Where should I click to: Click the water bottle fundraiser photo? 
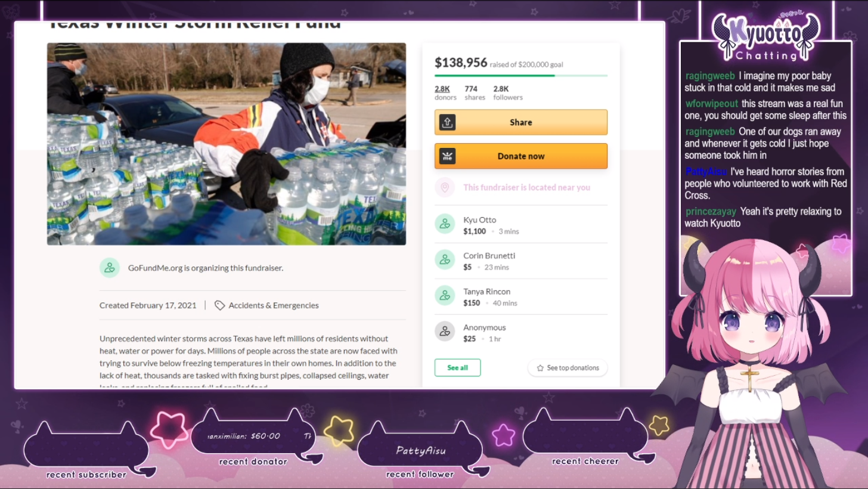(227, 144)
